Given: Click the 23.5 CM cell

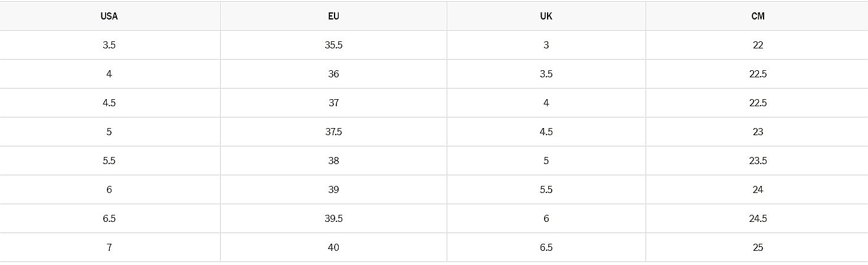Looking at the screenshot, I should click(758, 161).
